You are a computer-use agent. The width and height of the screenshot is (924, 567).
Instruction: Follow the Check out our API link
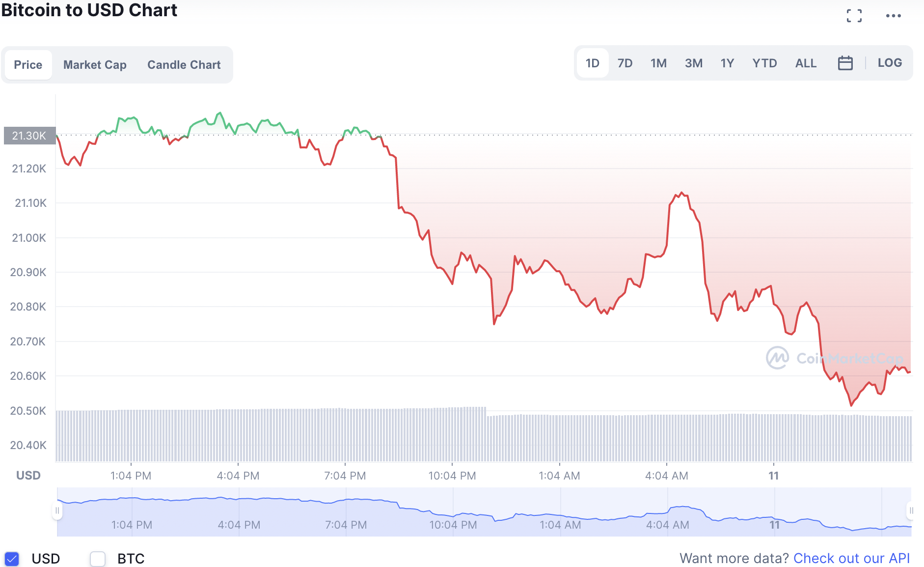point(852,559)
